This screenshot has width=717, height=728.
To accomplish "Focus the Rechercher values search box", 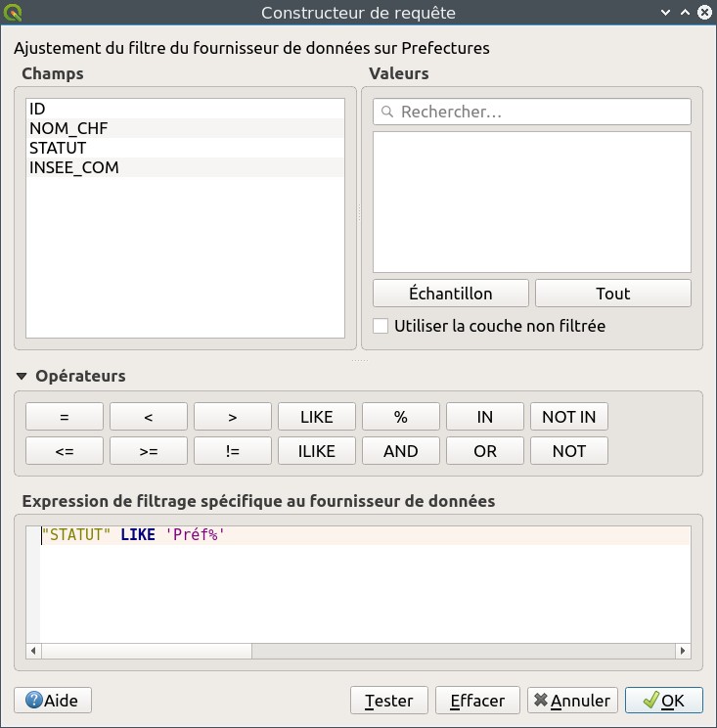I will (x=532, y=112).
